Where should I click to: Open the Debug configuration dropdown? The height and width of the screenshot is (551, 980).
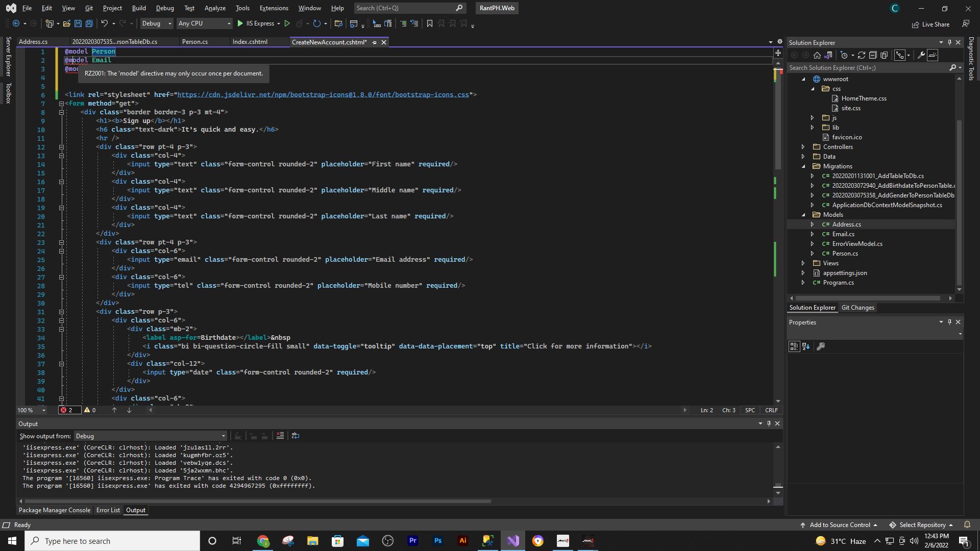pyautogui.click(x=157, y=23)
